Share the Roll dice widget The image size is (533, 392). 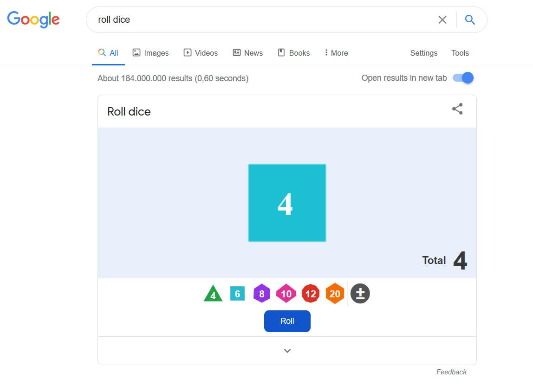click(457, 109)
